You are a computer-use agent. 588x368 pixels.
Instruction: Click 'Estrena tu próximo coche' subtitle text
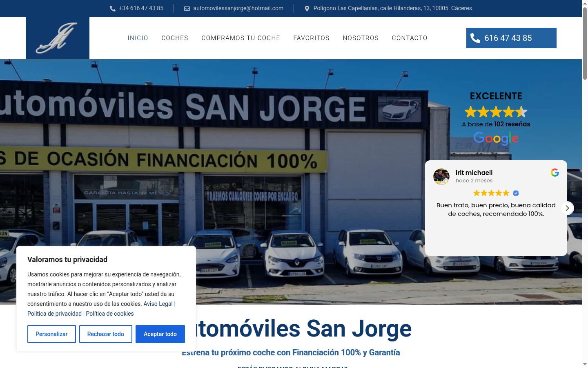click(291, 352)
